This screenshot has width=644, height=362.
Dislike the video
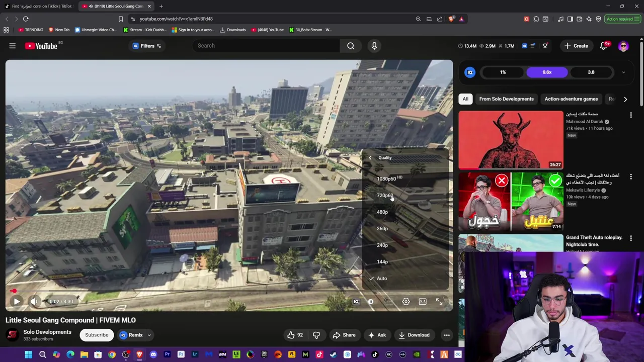click(x=316, y=335)
